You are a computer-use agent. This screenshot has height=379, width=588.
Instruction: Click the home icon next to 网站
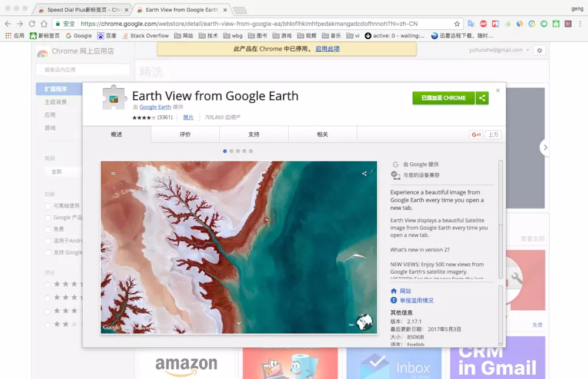[x=393, y=291]
